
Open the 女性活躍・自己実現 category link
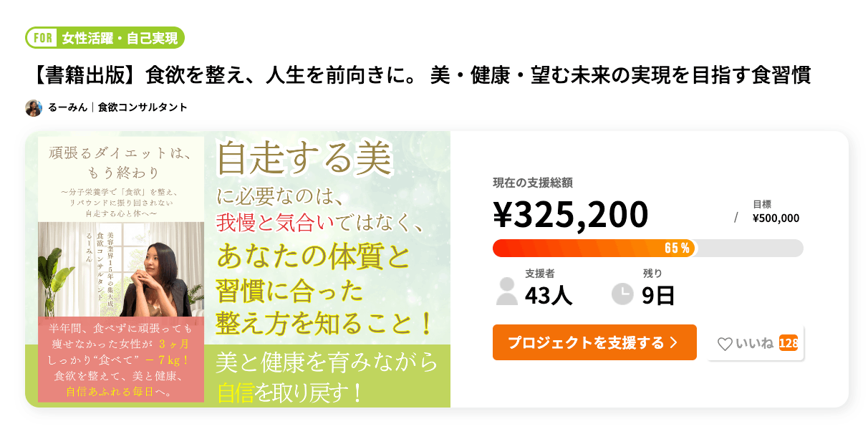coord(120,37)
